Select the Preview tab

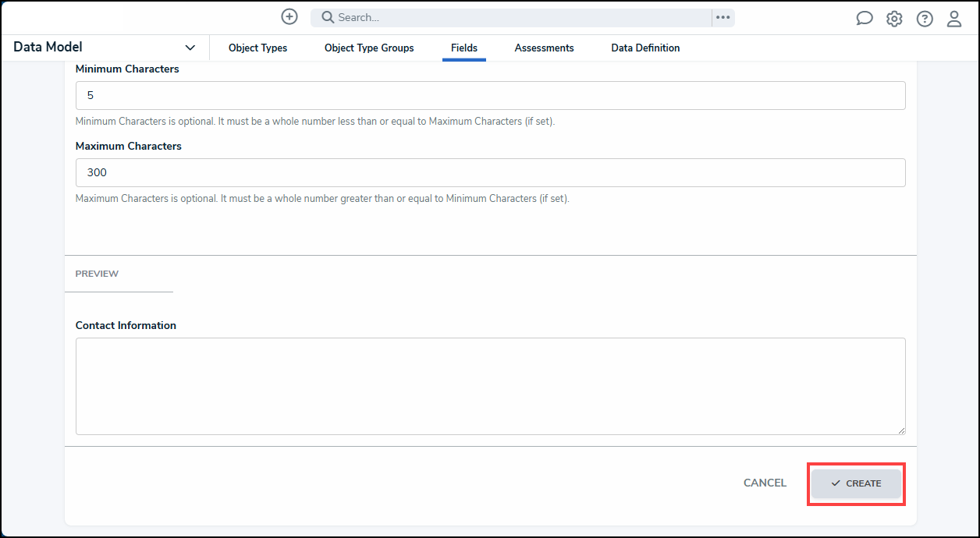97,274
